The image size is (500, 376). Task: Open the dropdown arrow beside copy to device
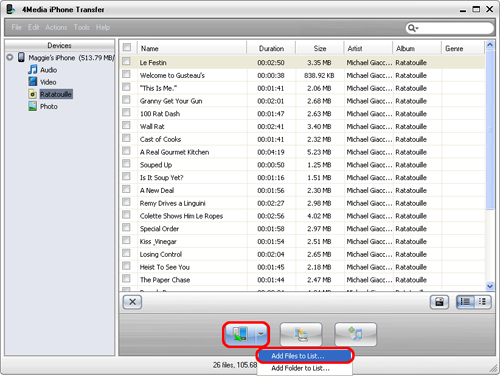[262, 334]
